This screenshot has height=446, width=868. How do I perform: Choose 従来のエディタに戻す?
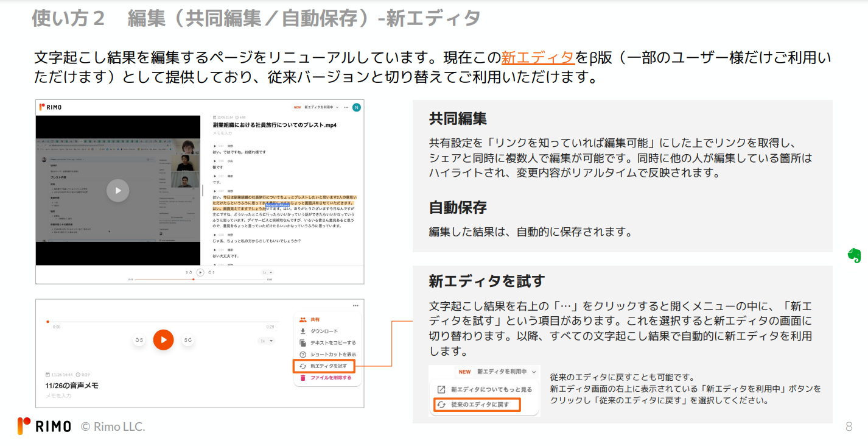(477, 405)
